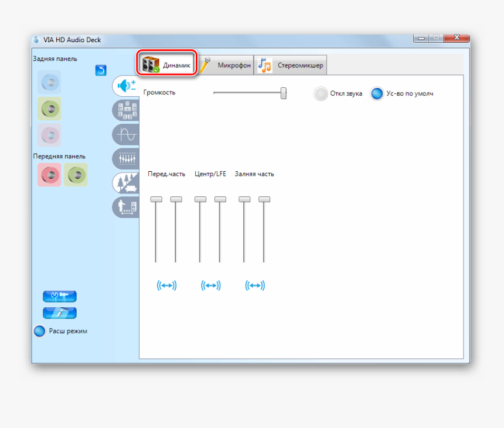Click the information button
This screenshot has height=428, width=504.
coord(60,313)
